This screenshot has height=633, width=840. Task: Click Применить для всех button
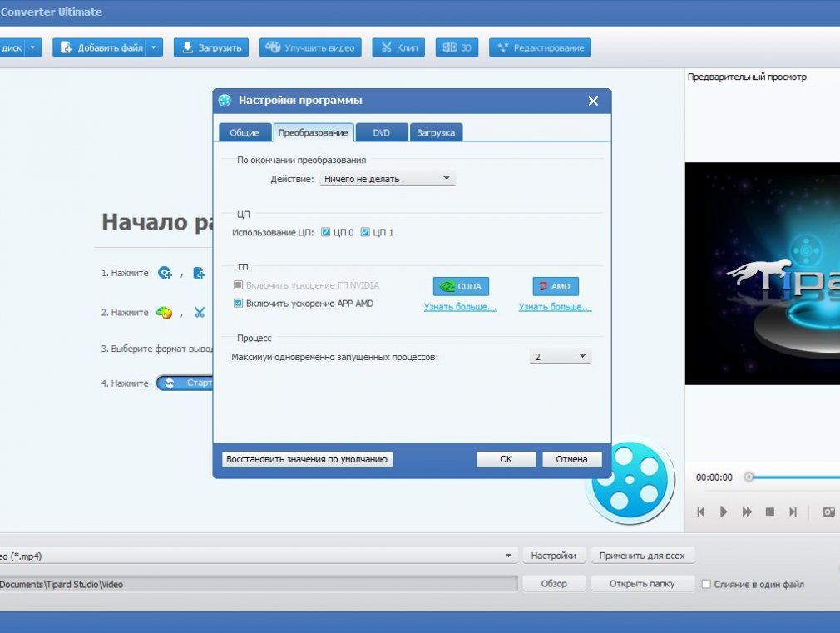(642, 556)
